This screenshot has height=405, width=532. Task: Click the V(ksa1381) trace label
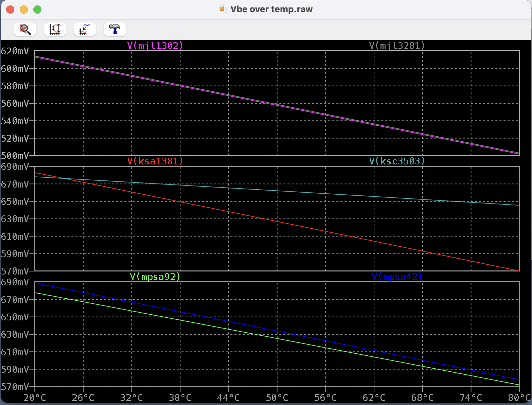point(155,161)
